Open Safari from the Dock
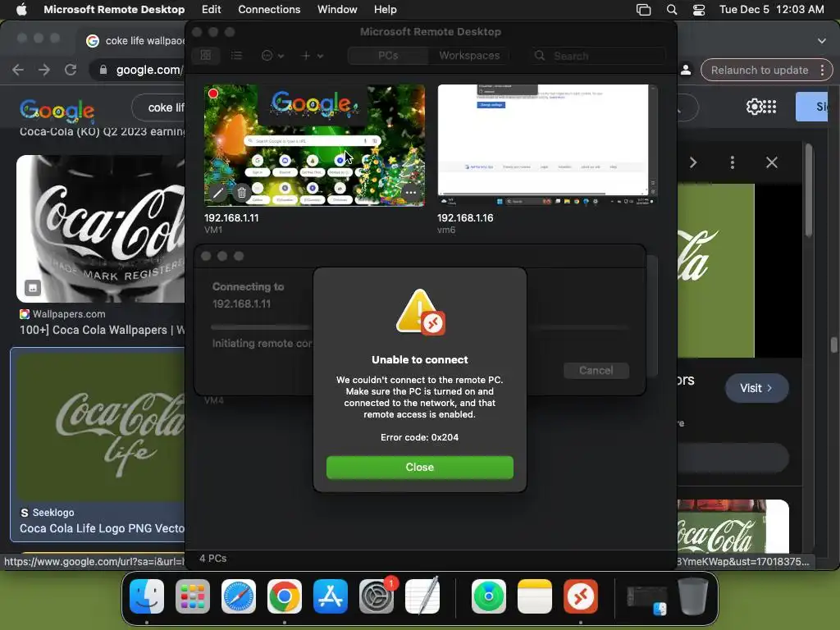 pos(239,596)
